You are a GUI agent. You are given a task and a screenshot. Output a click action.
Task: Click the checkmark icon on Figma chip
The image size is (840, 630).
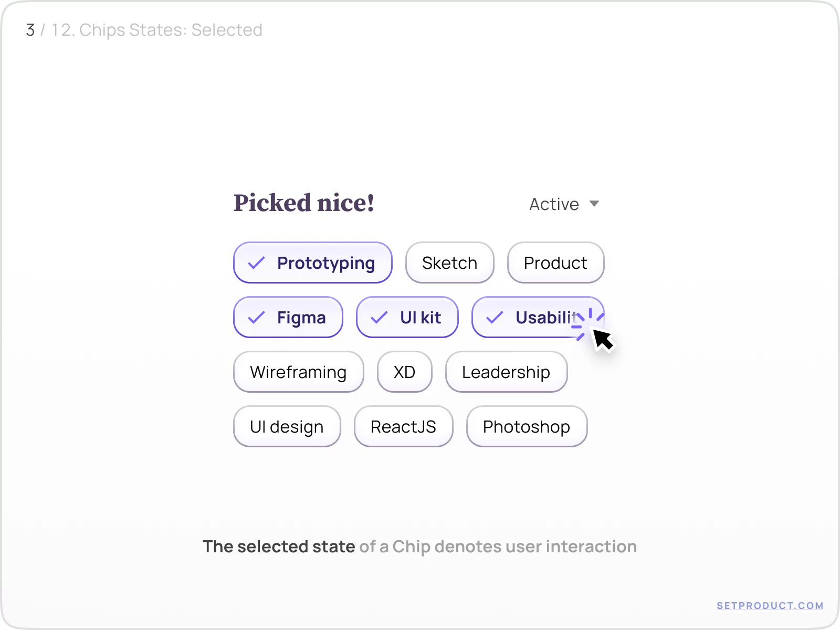pos(257,317)
